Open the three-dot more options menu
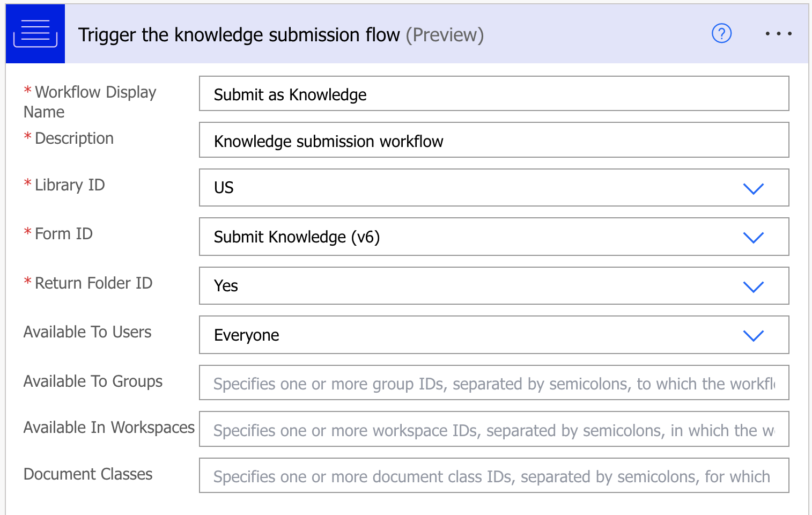Screen dimensions: 812x515 778,34
